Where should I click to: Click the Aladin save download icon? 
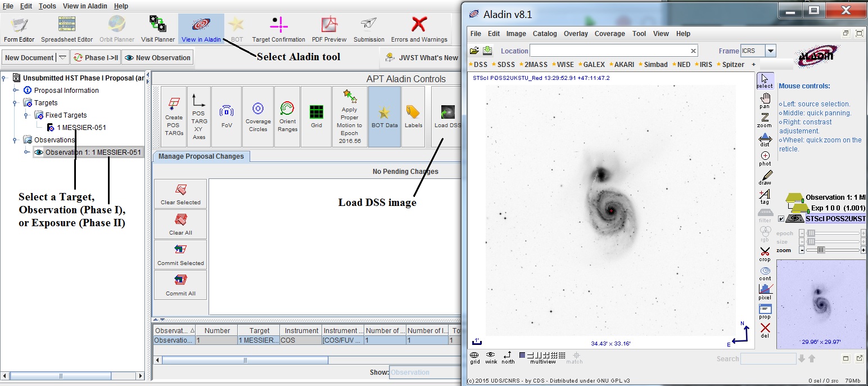click(x=487, y=51)
